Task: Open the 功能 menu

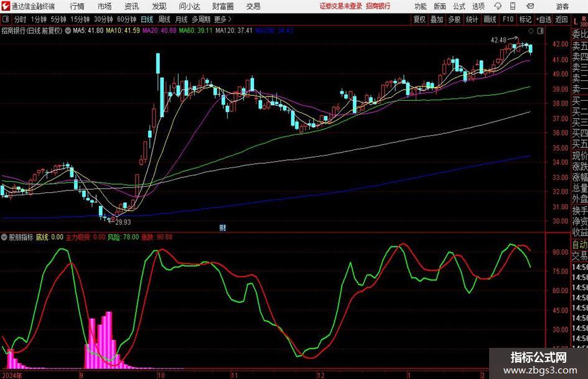Action: pos(421,6)
